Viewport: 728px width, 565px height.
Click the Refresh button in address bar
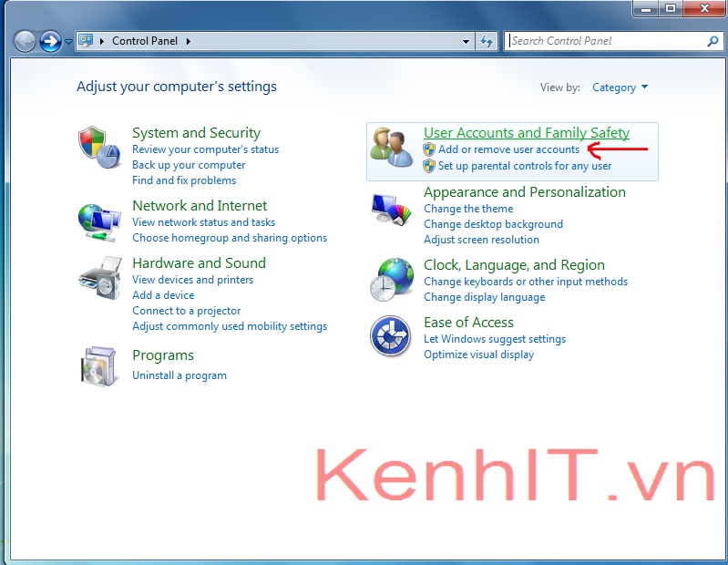pos(487,41)
